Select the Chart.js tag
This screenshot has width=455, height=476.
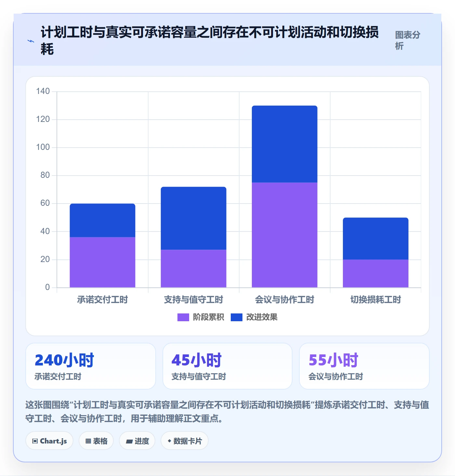[49, 441]
